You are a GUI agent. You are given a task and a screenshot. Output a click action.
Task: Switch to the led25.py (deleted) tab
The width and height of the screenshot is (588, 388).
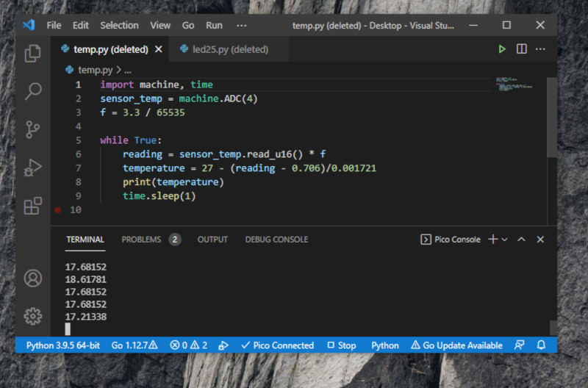coord(231,49)
